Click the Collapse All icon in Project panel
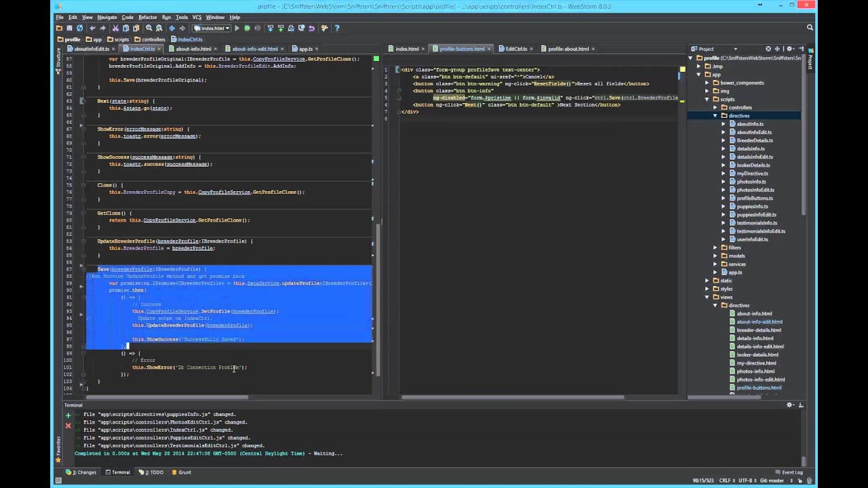Viewport: 868px width, 488px height. click(x=777, y=49)
